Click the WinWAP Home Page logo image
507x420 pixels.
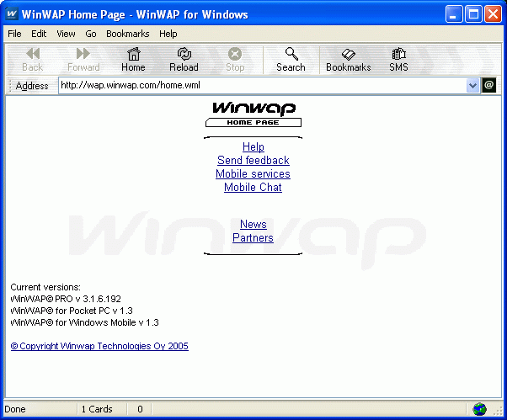tap(253, 114)
